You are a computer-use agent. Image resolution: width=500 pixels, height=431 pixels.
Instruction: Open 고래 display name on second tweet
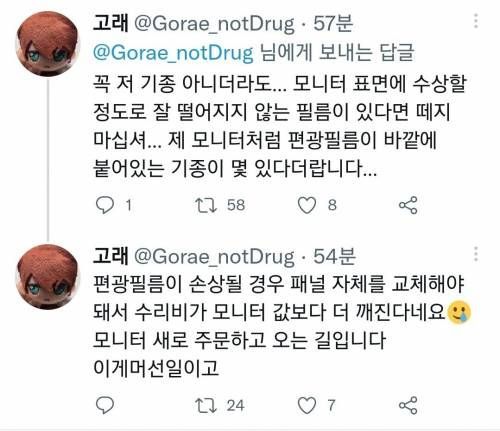(x=110, y=256)
